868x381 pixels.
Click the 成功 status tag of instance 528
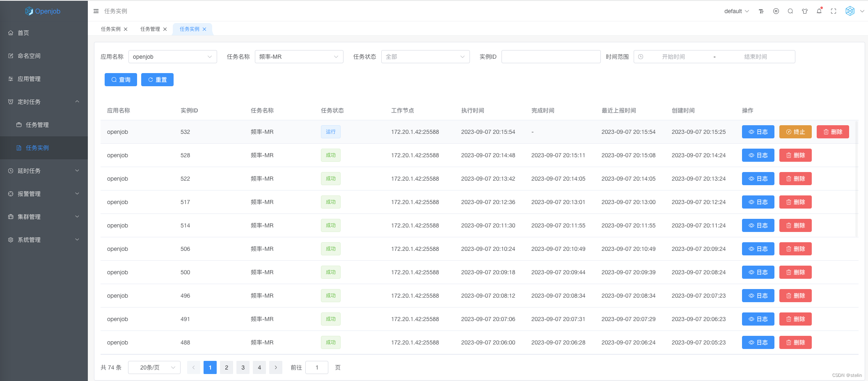coord(331,155)
